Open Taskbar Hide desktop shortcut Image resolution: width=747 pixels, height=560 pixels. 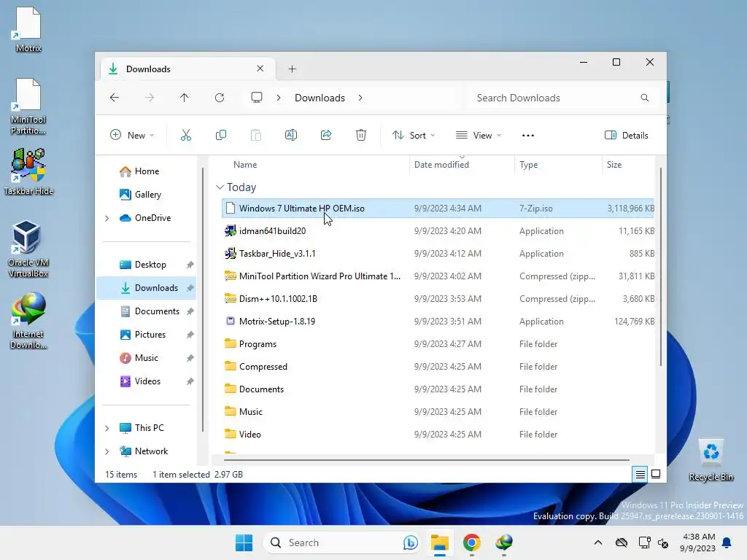point(28,171)
